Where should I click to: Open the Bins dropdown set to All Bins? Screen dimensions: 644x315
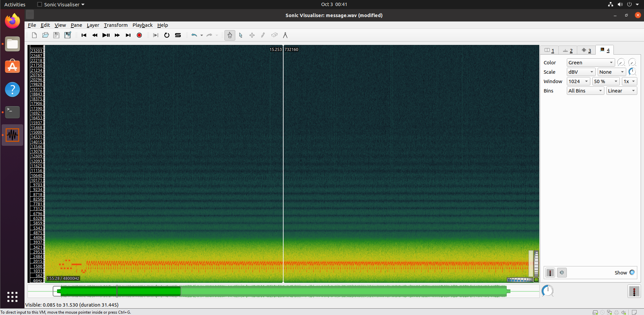tap(585, 90)
